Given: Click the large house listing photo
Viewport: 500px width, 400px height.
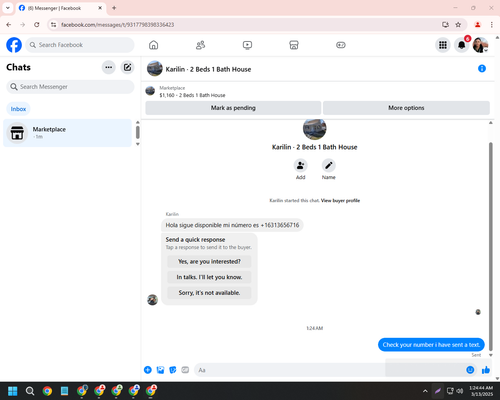Looking at the screenshot, I should [x=314, y=129].
